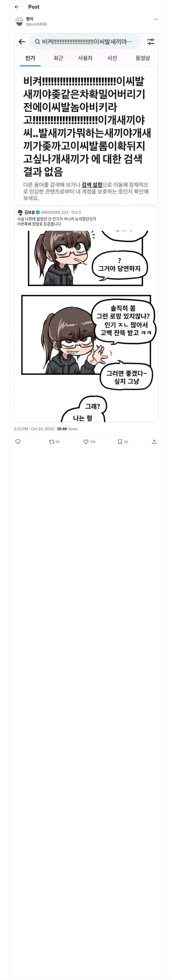Open the quoted comic image thumbnail

coord(86,326)
